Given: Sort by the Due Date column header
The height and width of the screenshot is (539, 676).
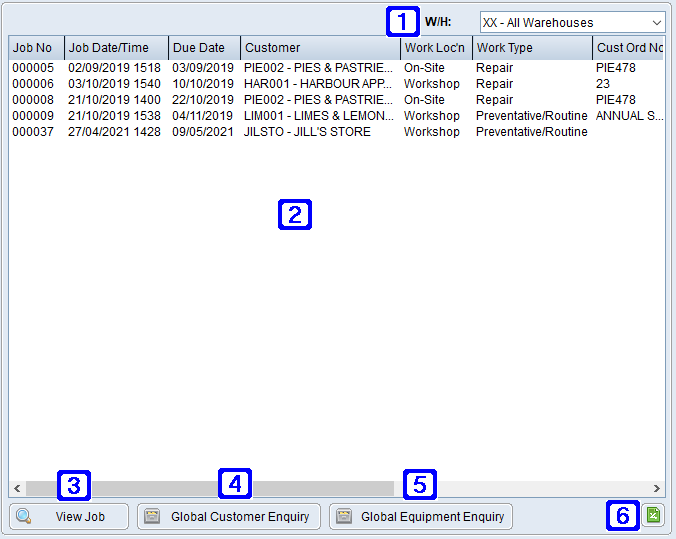Looking at the screenshot, I should click(x=204, y=48).
